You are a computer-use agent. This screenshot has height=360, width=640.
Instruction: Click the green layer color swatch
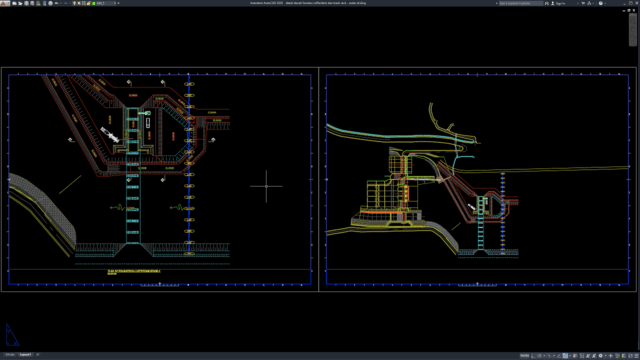[94, 3]
